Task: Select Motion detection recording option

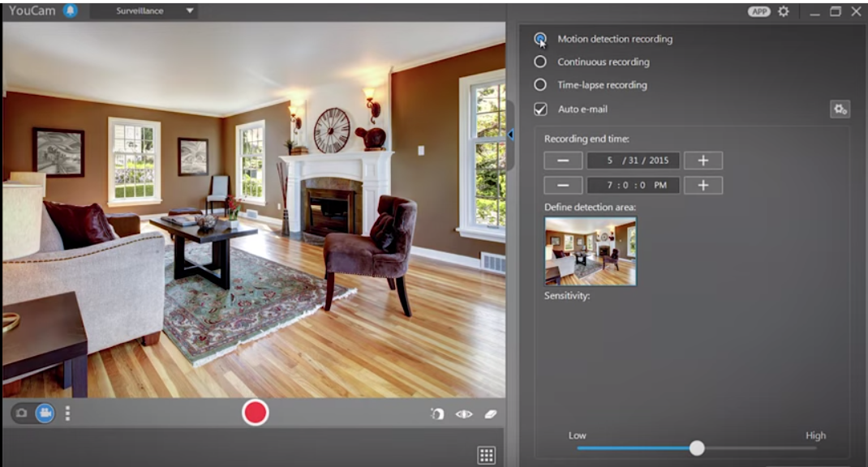Action: pyautogui.click(x=540, y=39)
